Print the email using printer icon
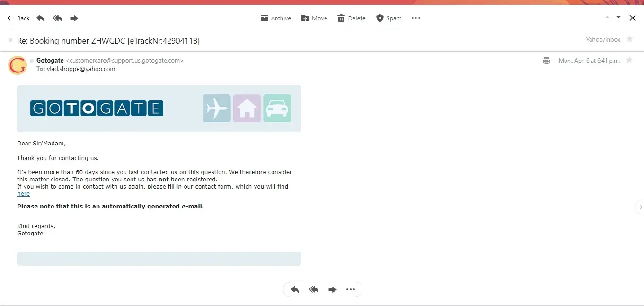 pyautogui.click(x=547, y=61)
